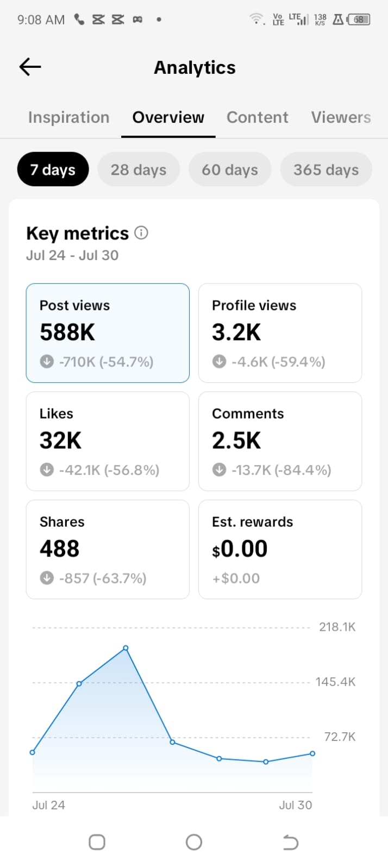Select the Likes metric card
Image resolution: width=388 pixels, height=868 pixels.
tap(108, 441)
